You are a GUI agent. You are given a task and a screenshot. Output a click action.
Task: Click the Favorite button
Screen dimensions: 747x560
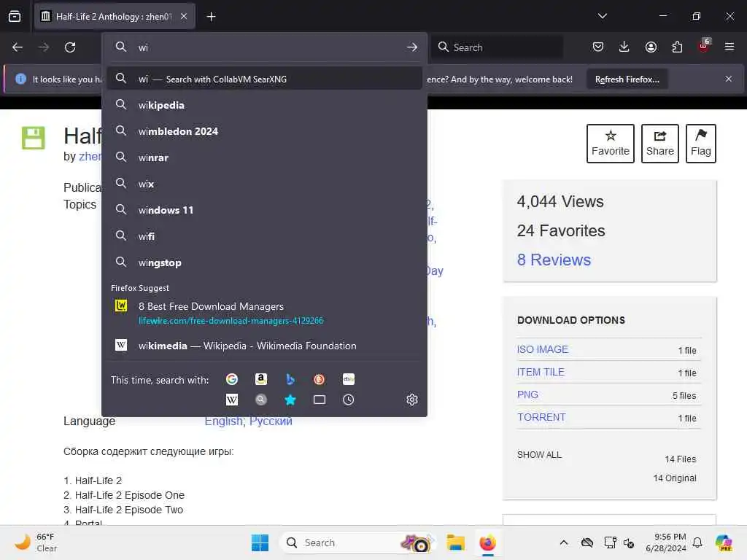pyautogui.click(x=611, y=144)
